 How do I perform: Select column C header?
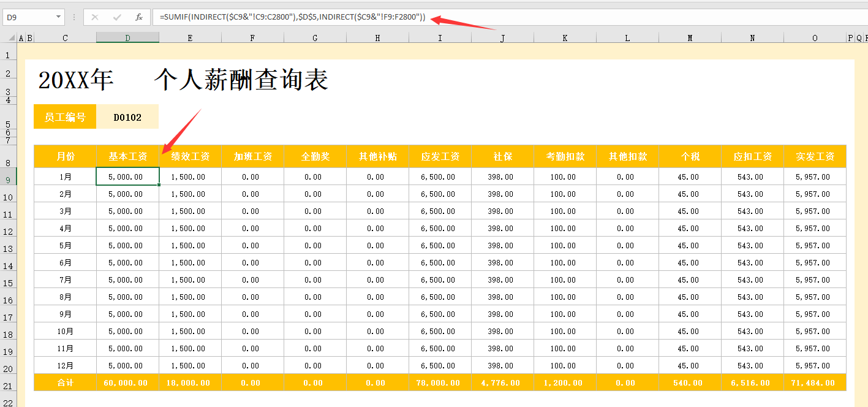coord(65,38)
